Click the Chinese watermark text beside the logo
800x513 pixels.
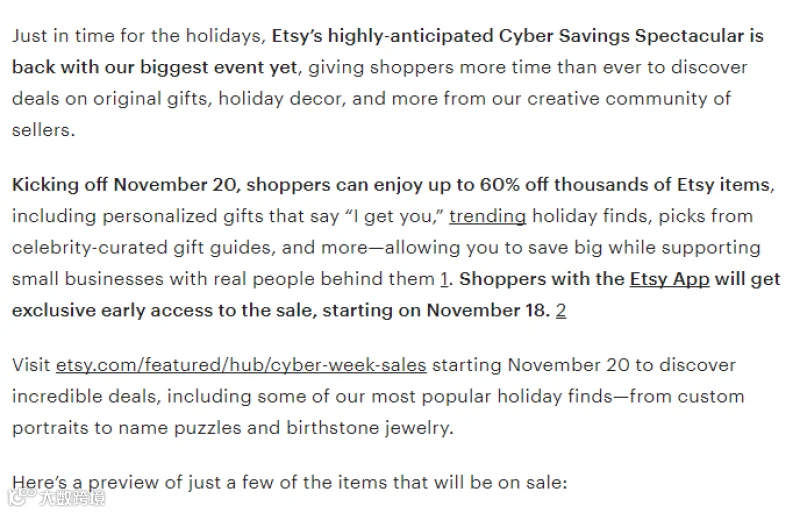coord(72,498)
